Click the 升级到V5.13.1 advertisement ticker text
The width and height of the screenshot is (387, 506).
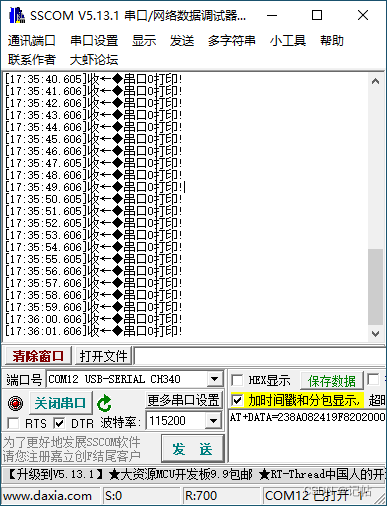click(55, 474)
